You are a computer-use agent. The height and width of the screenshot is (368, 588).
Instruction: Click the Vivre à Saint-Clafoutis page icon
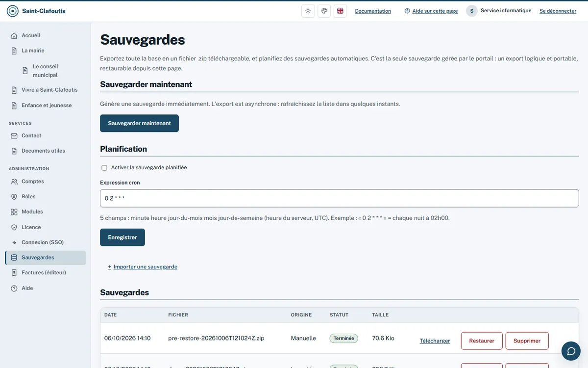pyautogui.click(x=14, y=90)
